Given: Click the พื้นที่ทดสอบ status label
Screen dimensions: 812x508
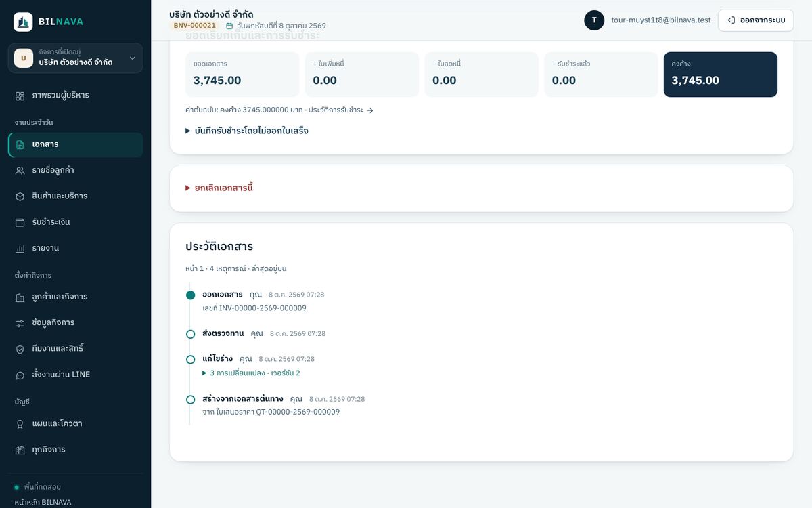Looking at the screenshot, I should click(43, 487).
